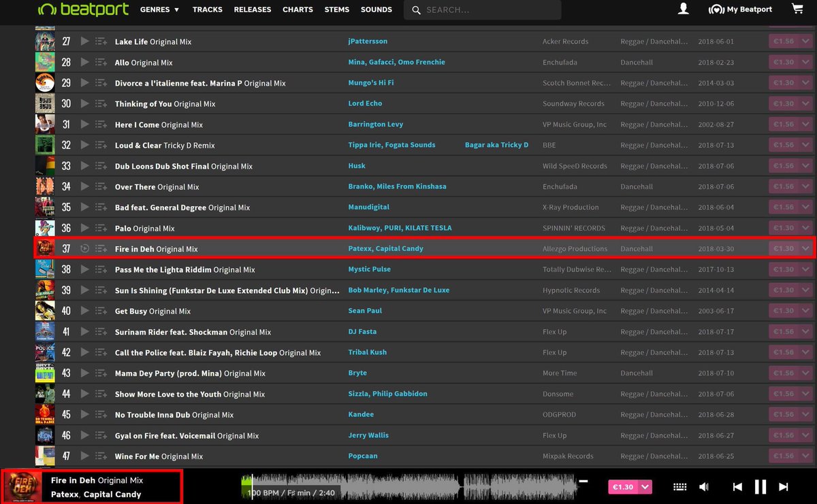This screenshot has width=817, height=504.
Task: Seek within the waveform progress display
Action: click(x=408, y=486)
